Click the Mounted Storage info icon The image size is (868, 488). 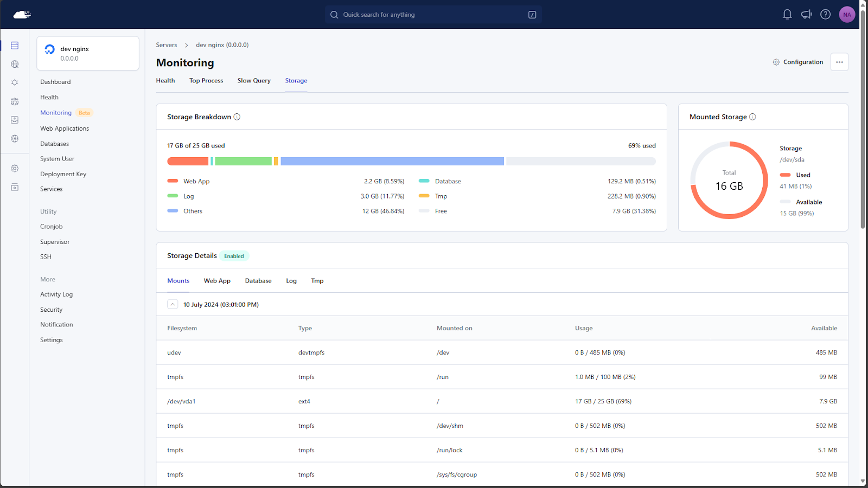click(752, 117)
